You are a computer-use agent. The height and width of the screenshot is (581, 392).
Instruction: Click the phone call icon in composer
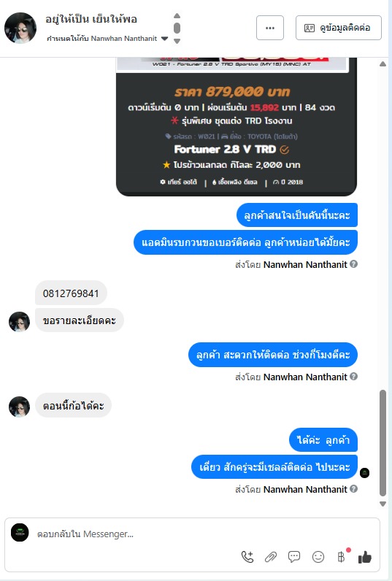coord(247,556)
